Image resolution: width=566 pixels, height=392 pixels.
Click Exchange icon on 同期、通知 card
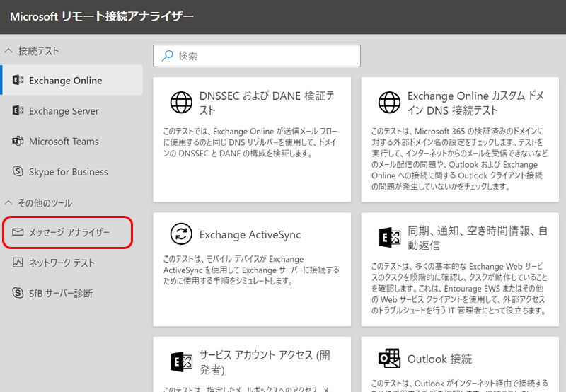[x=389, y=238]
